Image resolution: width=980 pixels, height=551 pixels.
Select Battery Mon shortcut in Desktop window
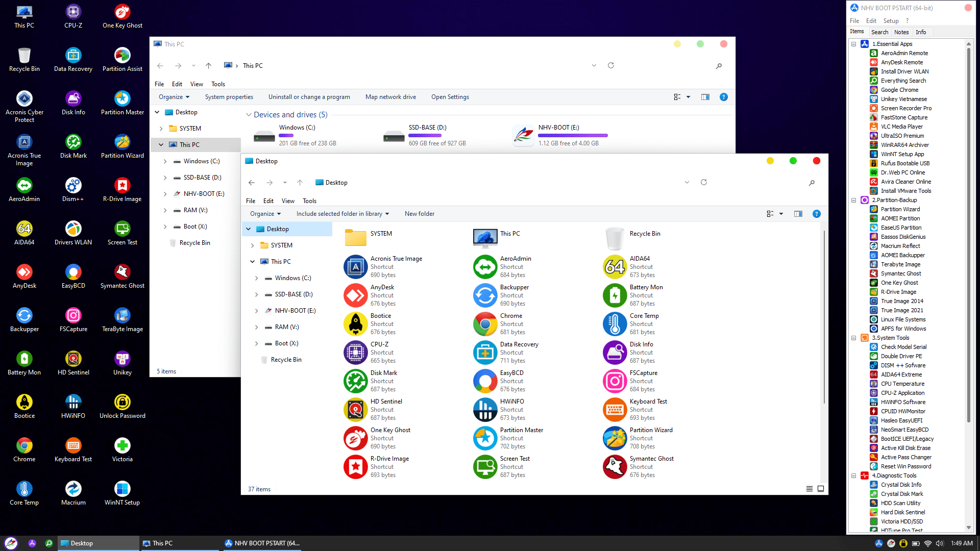tap(633, 295)
